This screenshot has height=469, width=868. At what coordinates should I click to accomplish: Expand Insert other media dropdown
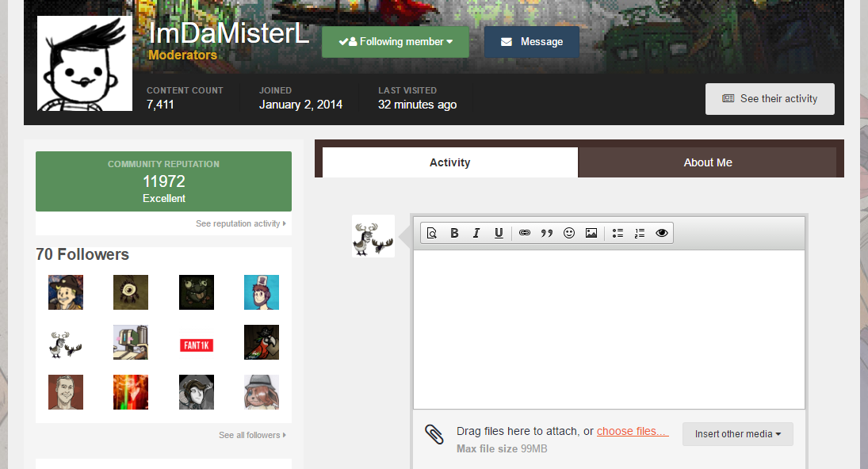pyautogui.click(x=737, y=434)
